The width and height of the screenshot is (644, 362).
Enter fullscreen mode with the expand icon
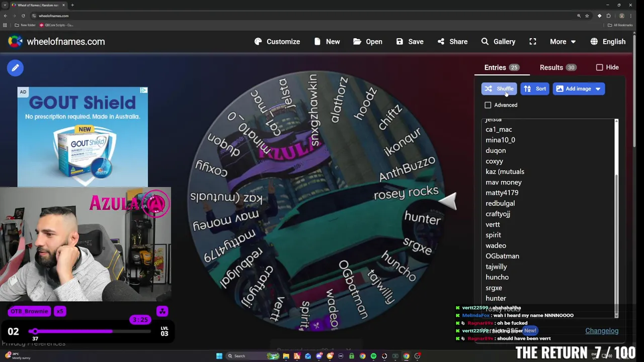coord(533,42)
